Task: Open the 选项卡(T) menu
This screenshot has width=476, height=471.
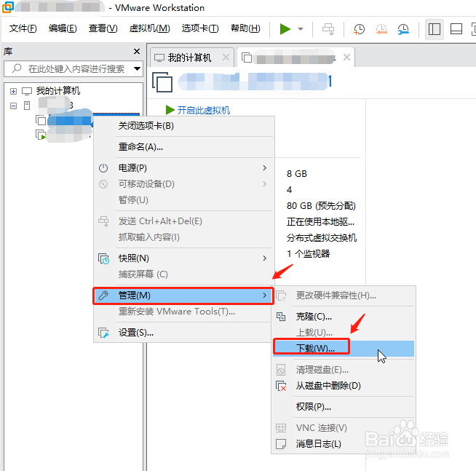Action: [x=200, y=28]
